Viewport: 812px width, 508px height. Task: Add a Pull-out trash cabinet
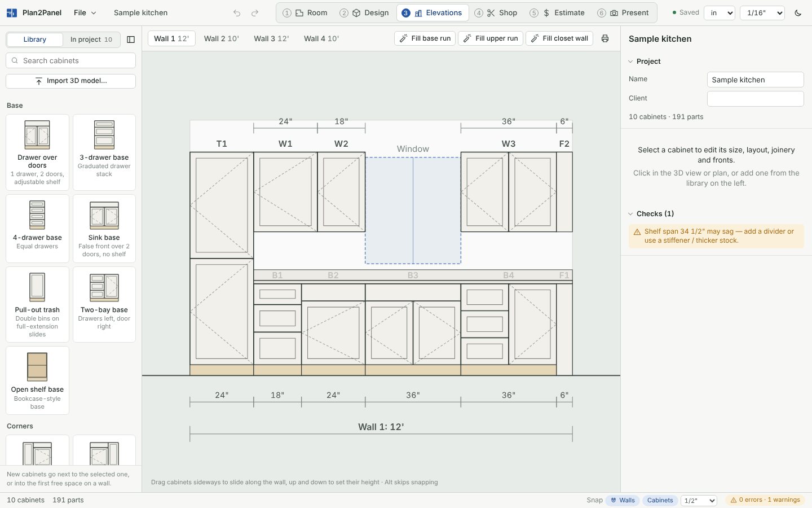click(37, 305)
